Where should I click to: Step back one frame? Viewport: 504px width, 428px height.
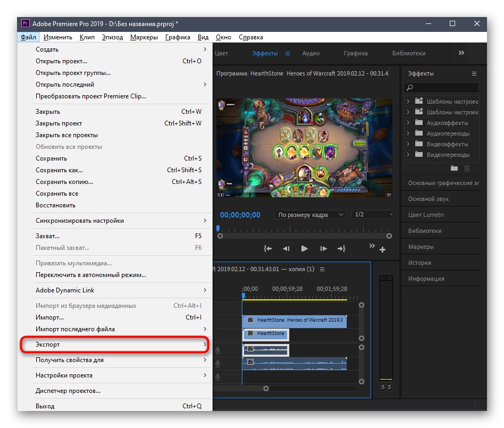pyautogui.click(x=286, y=248)
